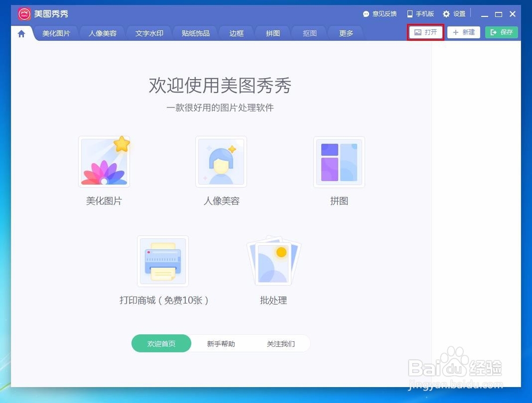Viewport: 532px width, 403px height.
Task: Click the green 保存 save button
Action: (x=502, y=32)
